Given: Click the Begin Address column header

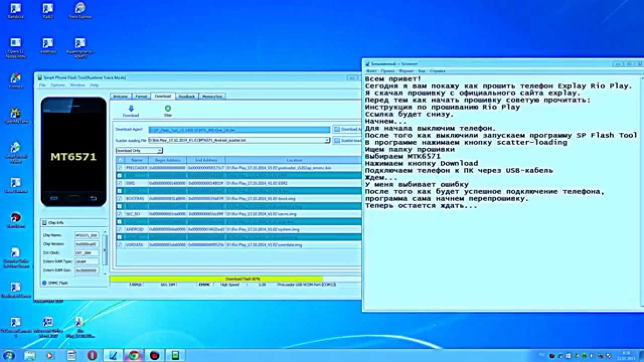Looking at the screenshot, I should tap(168, 160).
